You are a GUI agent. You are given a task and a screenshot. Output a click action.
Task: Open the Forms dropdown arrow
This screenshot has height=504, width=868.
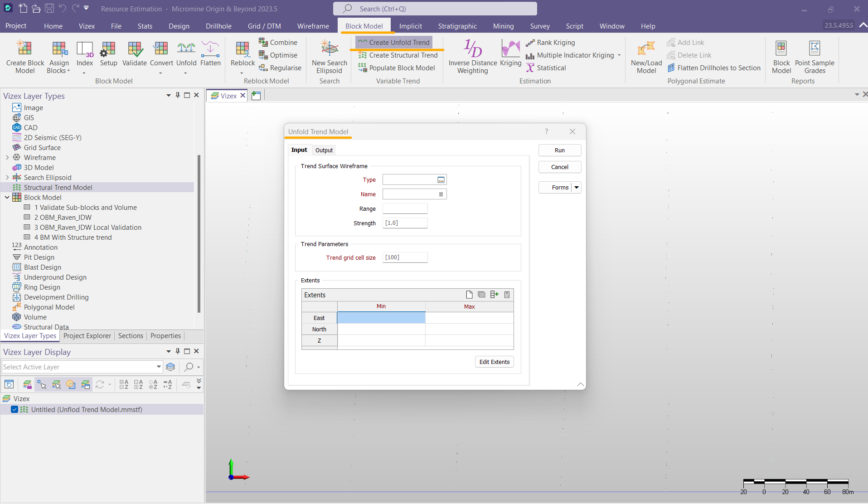pyautogui.click(x=577, y=188)
